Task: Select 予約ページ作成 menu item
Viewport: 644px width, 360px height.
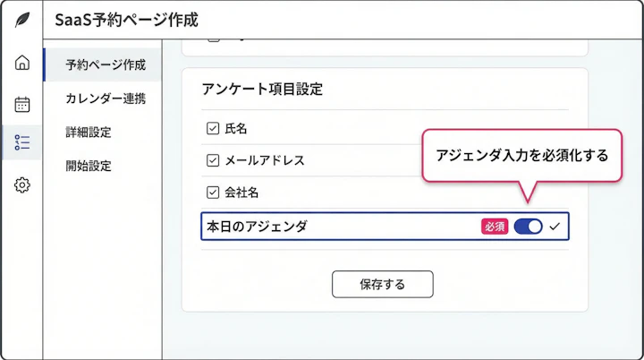Action: pos(102,64)
